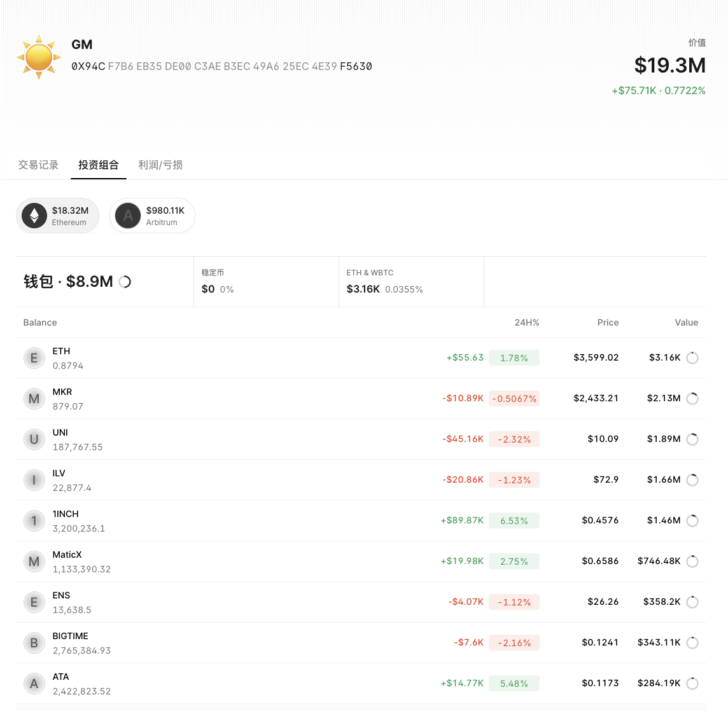This screenshot has width=728, height=711.
Task: Click the ETH row portfolio share ring
Action: [x=692, y=358]
